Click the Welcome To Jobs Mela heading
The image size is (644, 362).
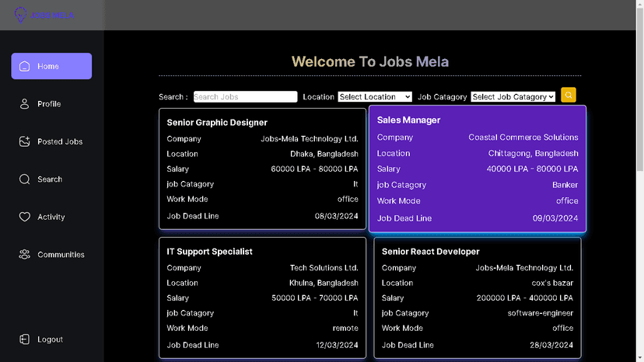coord(369,62)
